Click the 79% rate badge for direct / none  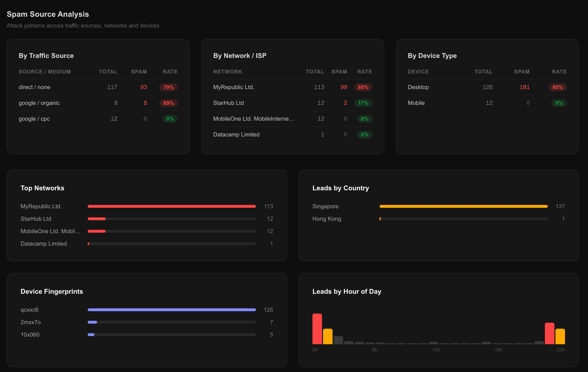(168, 87)
